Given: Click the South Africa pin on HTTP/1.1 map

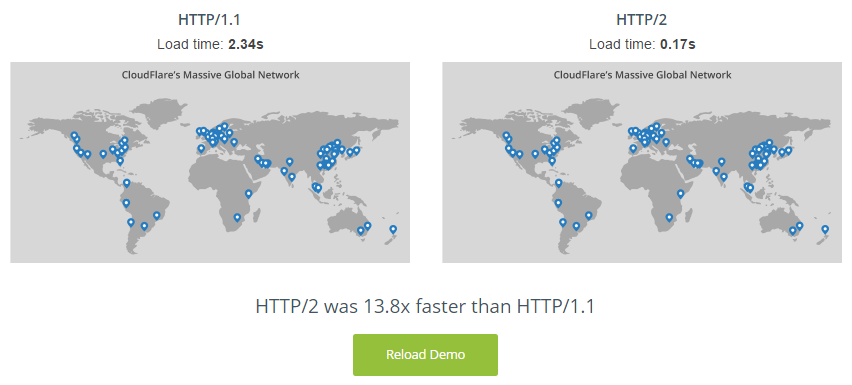Looking at the screenshot, I should point(237,217).
